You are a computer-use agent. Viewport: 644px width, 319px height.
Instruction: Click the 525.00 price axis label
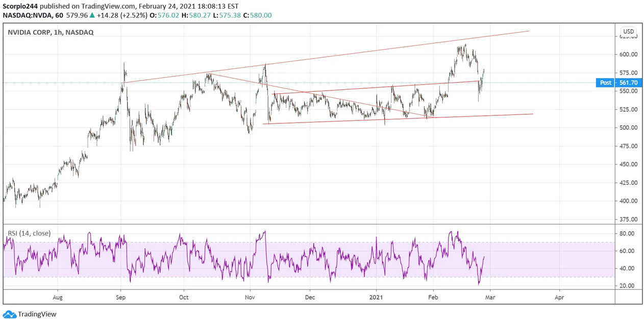tap(627, 110)
